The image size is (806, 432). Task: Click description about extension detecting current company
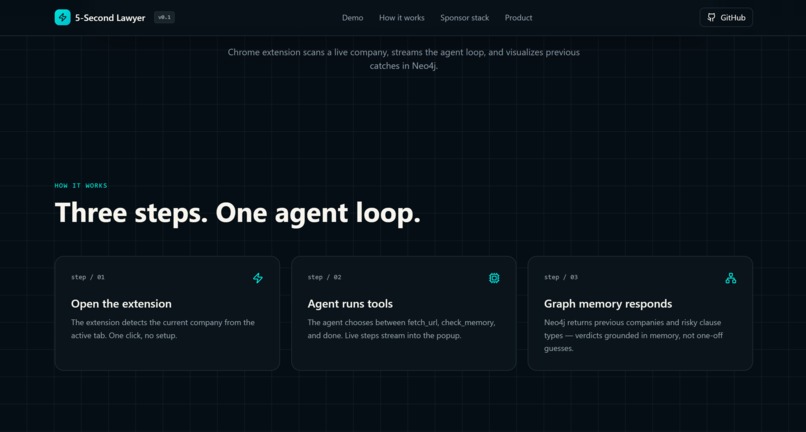[163, 329]
